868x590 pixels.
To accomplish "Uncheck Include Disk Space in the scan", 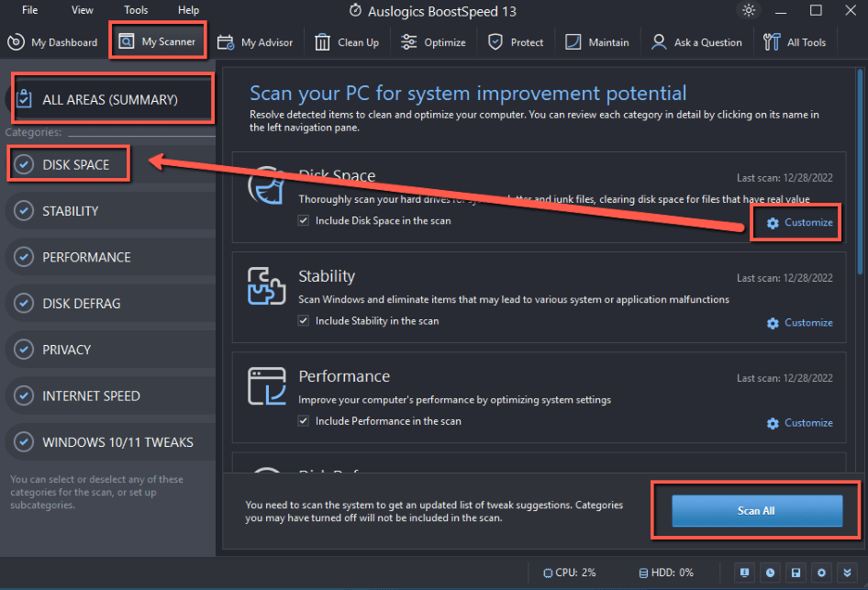I will 304,220.
